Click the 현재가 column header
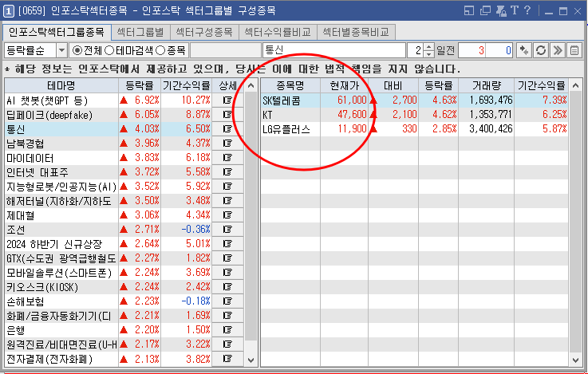This screenshot has height=374, width=588. [x=344, y=86]
